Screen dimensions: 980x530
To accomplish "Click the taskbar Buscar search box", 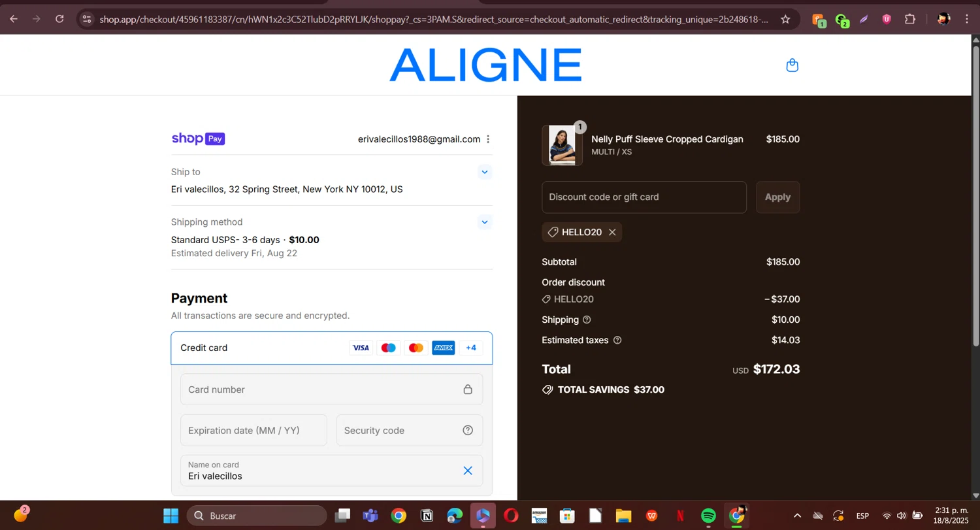I will pos(257,516).
